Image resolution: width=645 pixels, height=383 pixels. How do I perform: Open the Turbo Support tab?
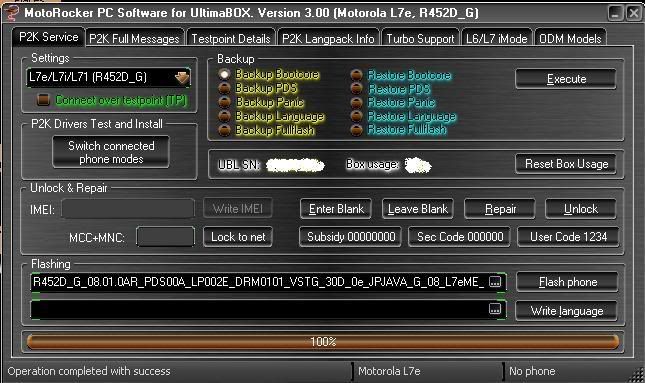click(420, 39)
